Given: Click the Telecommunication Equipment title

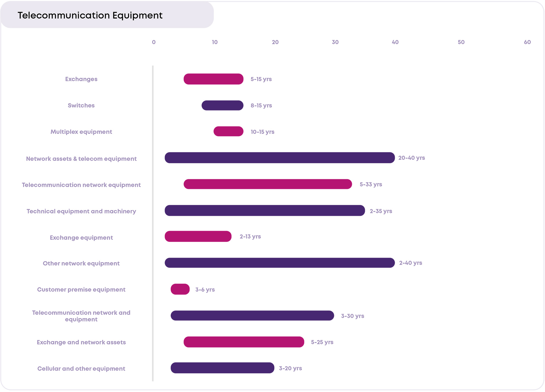Looking at the screenshot, I should (x=90, y=15).
